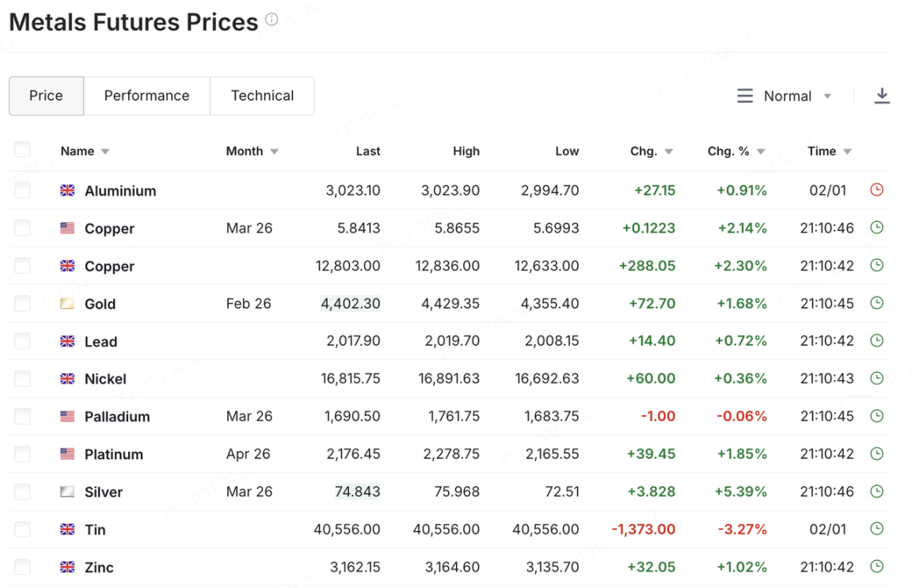912x588 pixels.
Task: Click the info icon beside Metals Futures Prices
Action: click(272, 19)
